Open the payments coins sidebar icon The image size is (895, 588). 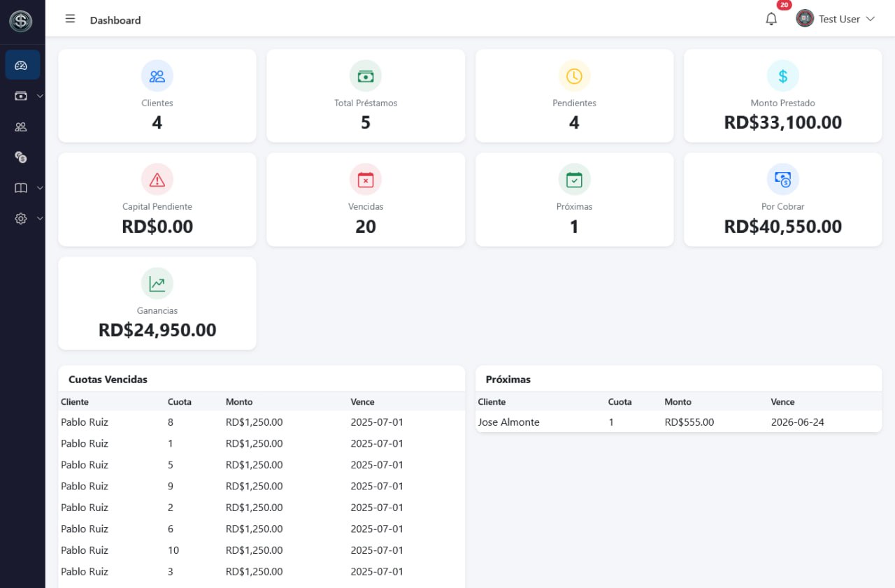(x=21, y=157)
